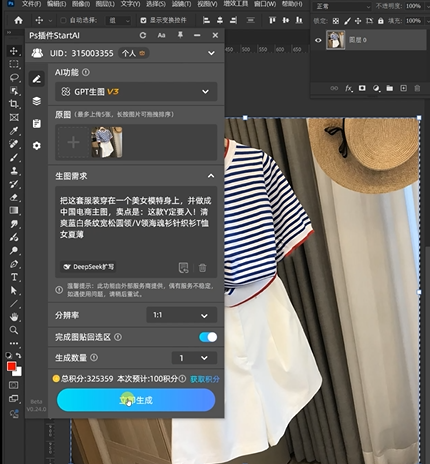Click the 立即生成 button

136,400
